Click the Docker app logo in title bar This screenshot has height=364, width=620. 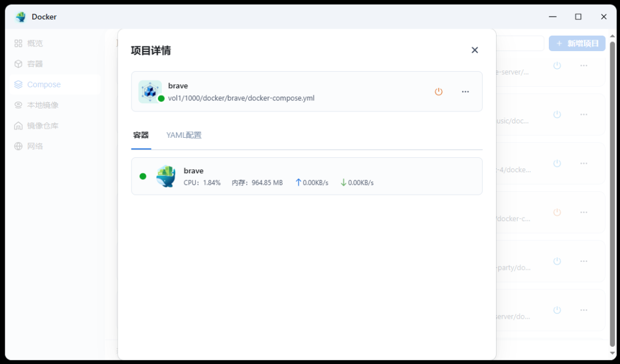click(21, 17)
